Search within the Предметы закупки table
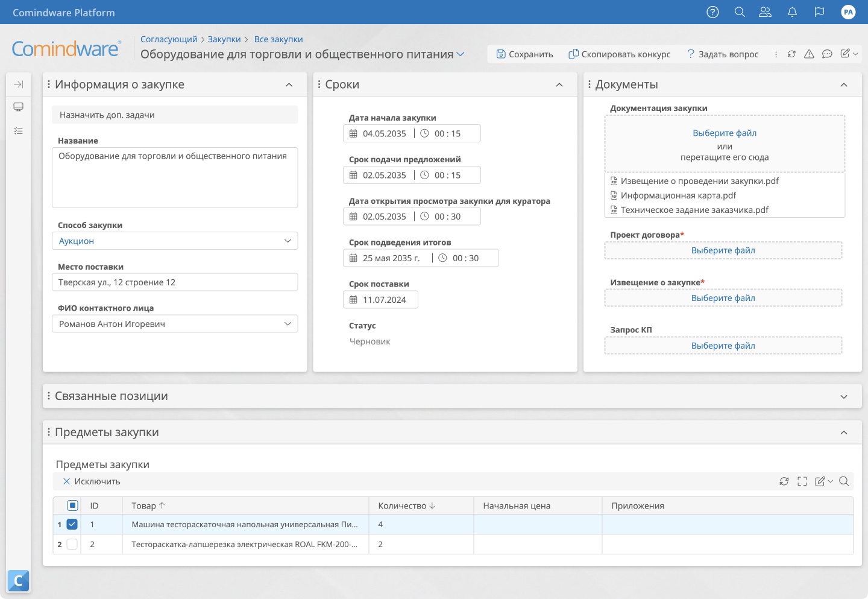The image size is (868, 599). tap(844, 481)
